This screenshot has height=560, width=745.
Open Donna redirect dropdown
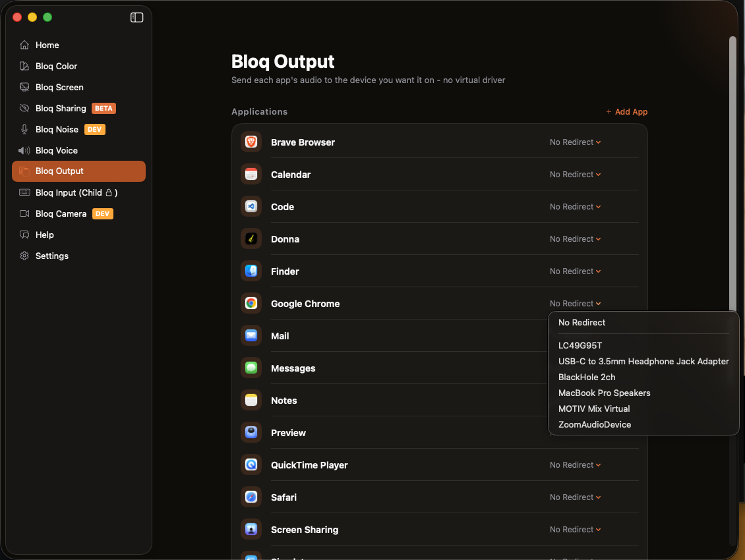click(575, 239)
